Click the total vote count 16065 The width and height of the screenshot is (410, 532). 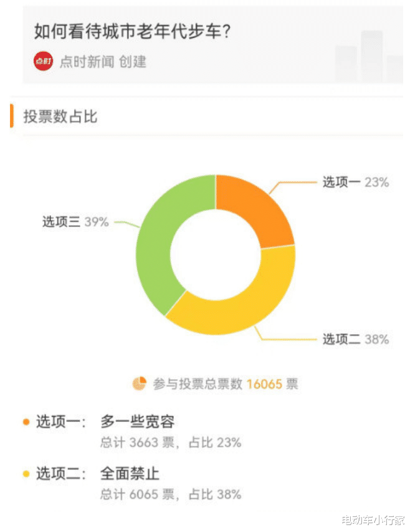tap(264, 384)
